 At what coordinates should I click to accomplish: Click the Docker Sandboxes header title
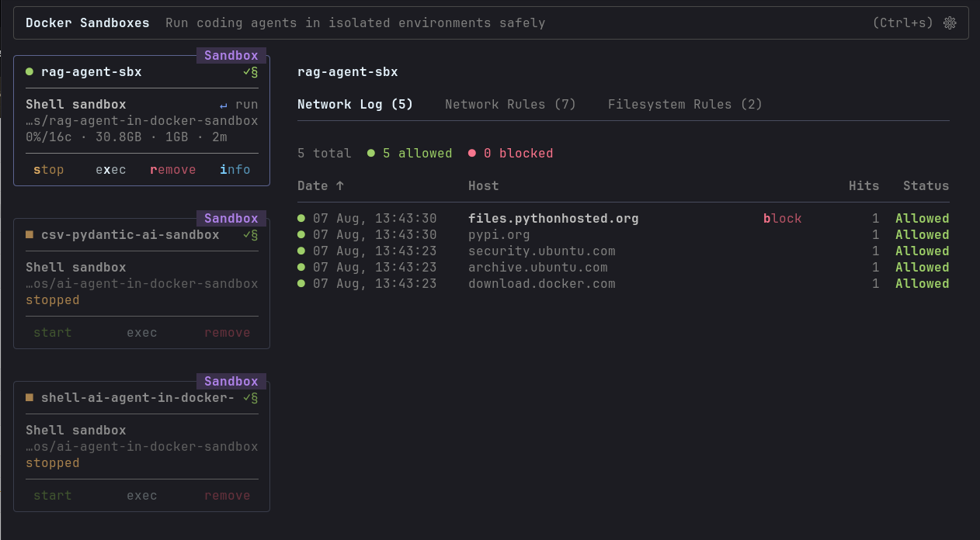coord(88,23)
